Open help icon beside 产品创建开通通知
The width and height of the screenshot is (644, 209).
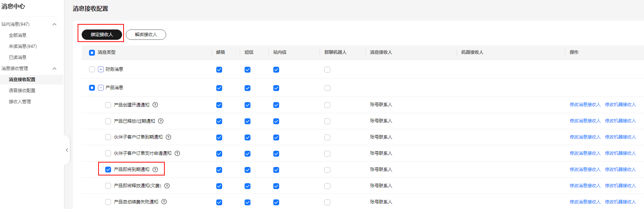pyautogui.click(x=155, y=105)
